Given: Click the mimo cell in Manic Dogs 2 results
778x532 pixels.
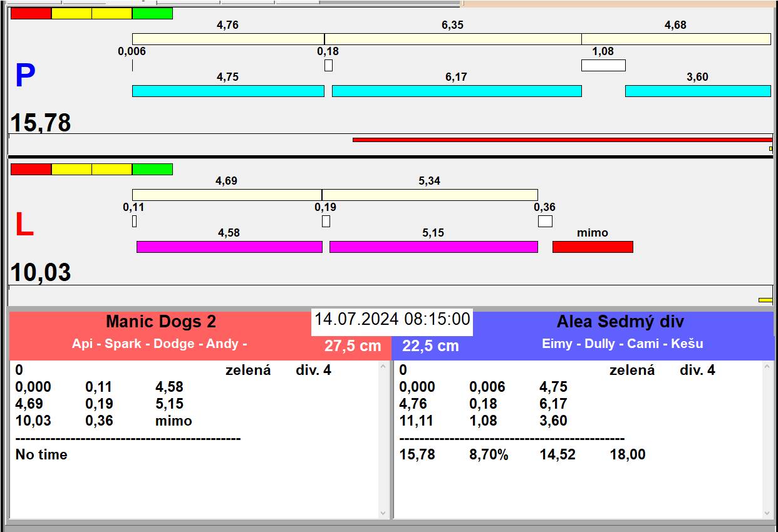Looking at the screenshot, I should tap(174, 421).
